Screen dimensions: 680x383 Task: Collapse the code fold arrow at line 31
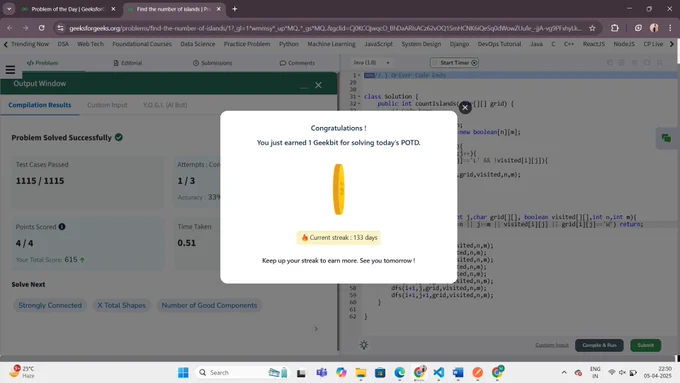pos(359,96)
